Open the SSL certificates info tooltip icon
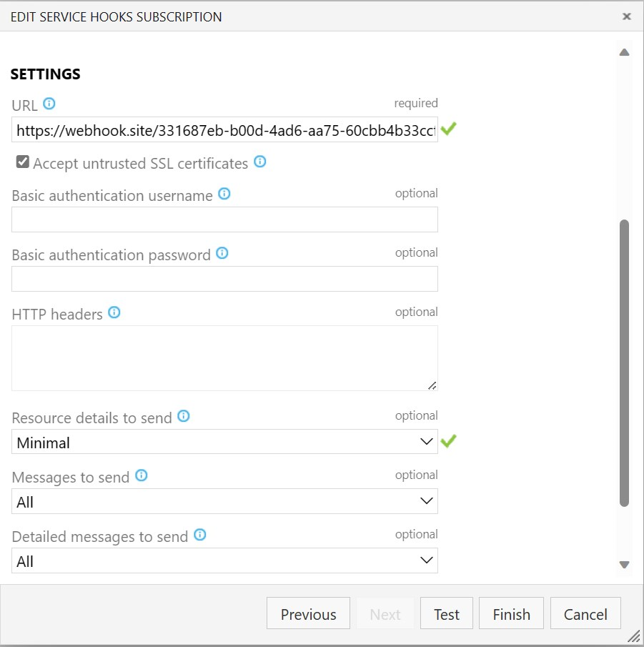Viewport: 644px width, 647px height. click(x=259, y=162)
